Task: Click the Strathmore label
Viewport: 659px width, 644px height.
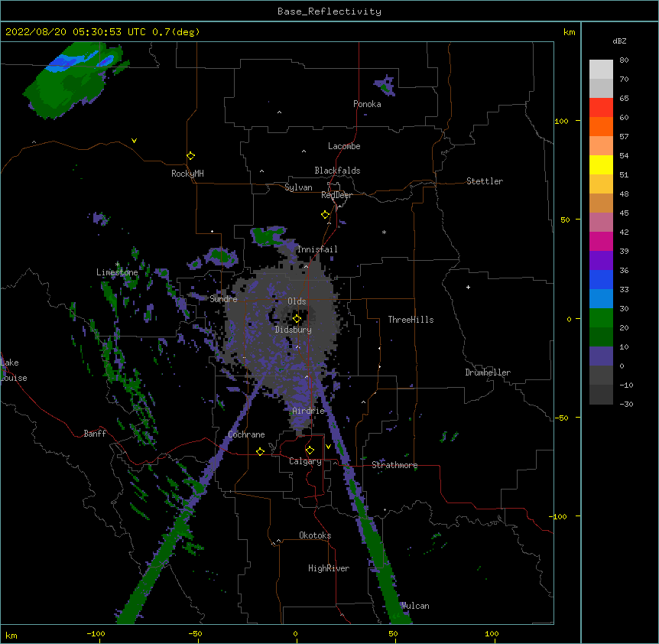Action: 394,465
